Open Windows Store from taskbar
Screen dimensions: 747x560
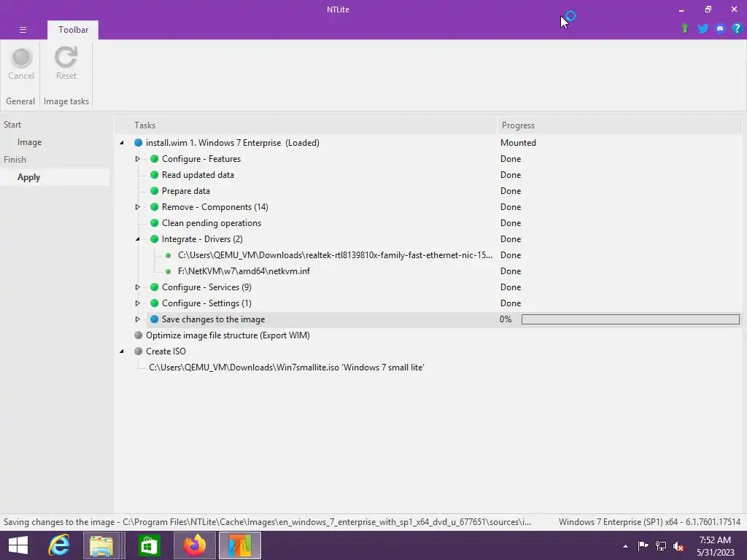149,545
